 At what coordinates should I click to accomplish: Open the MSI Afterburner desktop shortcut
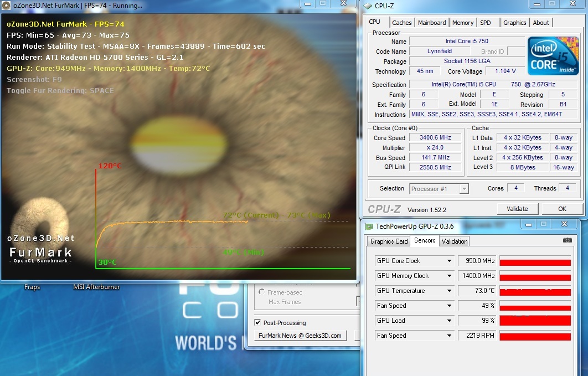[x=96, y=287]
